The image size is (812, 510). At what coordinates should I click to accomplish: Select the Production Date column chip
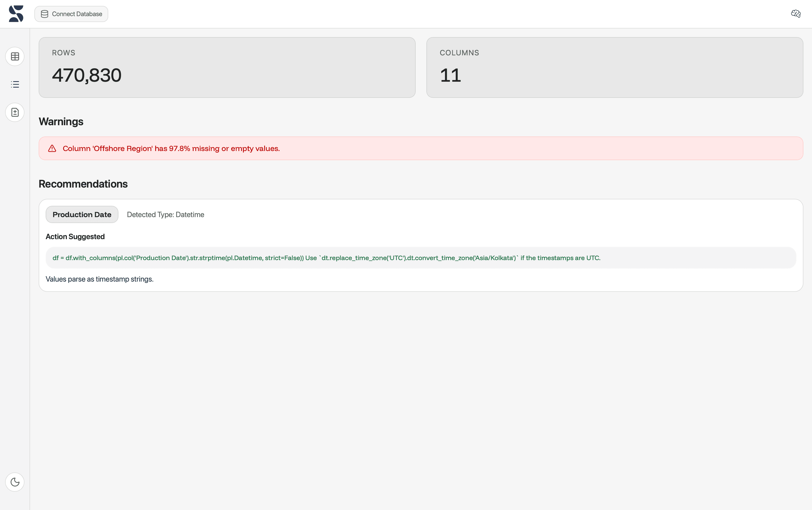click(x=82, y=214)
